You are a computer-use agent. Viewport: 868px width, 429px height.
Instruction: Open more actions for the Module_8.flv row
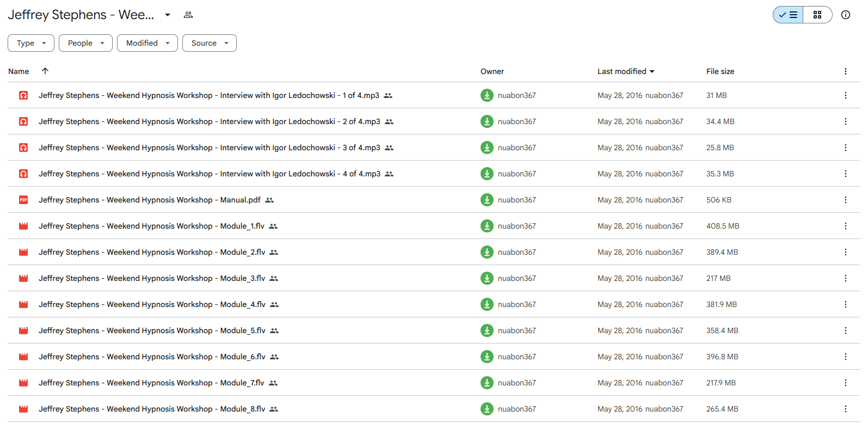(846, 409)
